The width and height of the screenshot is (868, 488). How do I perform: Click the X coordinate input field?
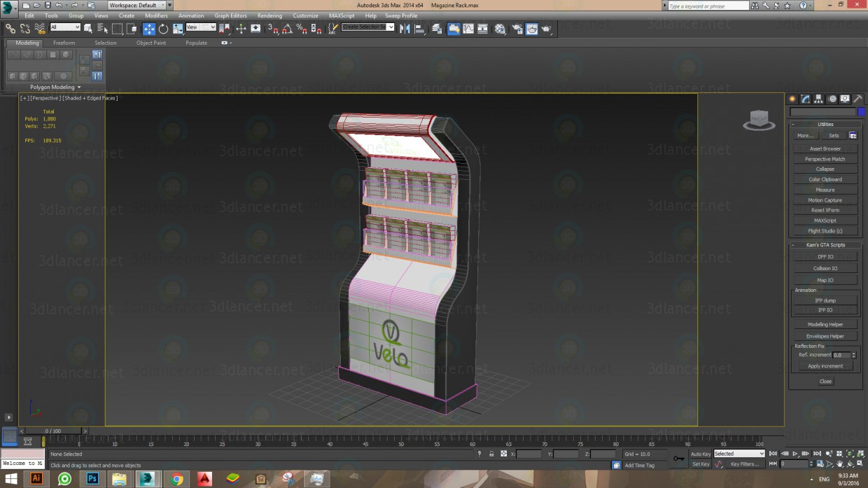pos(529,454)
